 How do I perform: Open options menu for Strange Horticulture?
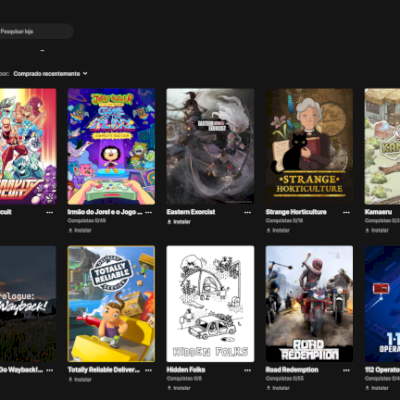tap(346, 212)
